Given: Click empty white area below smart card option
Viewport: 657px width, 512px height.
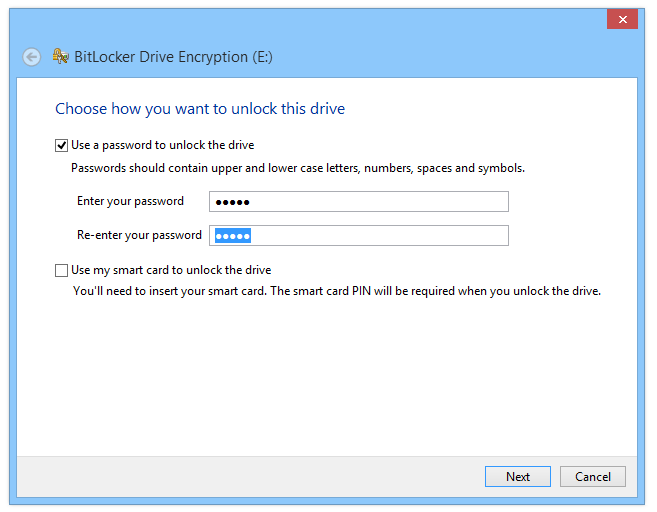Looking at the screenshot, I should [x=327, y=377].
